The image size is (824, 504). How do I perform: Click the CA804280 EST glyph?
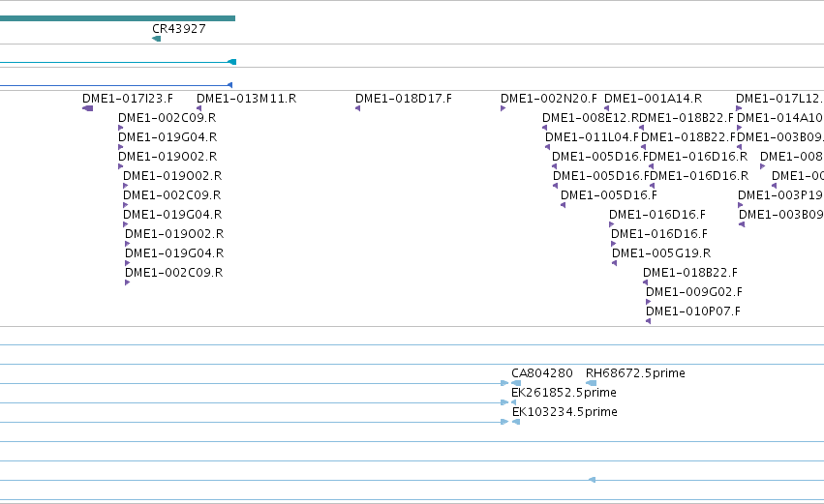[x=516, y=383]
